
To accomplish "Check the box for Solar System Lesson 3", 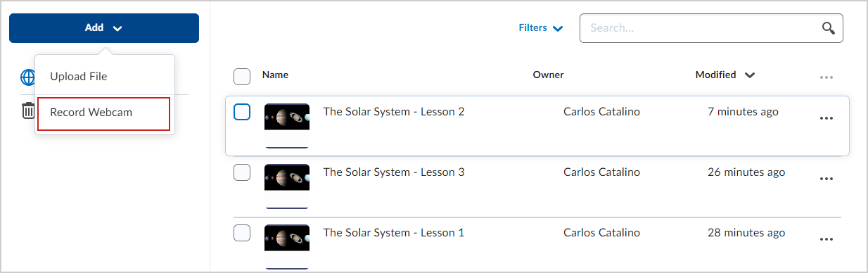I will tap(242, 172).
